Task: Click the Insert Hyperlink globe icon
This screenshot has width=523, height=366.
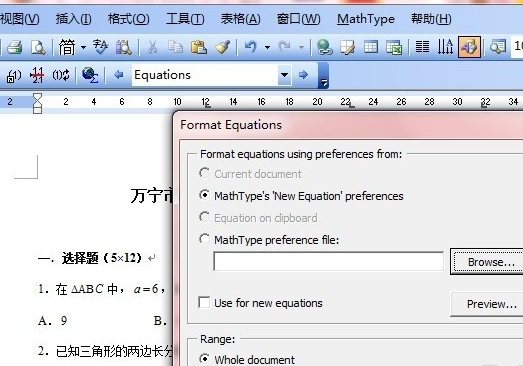Action: [x=324, y=47]
